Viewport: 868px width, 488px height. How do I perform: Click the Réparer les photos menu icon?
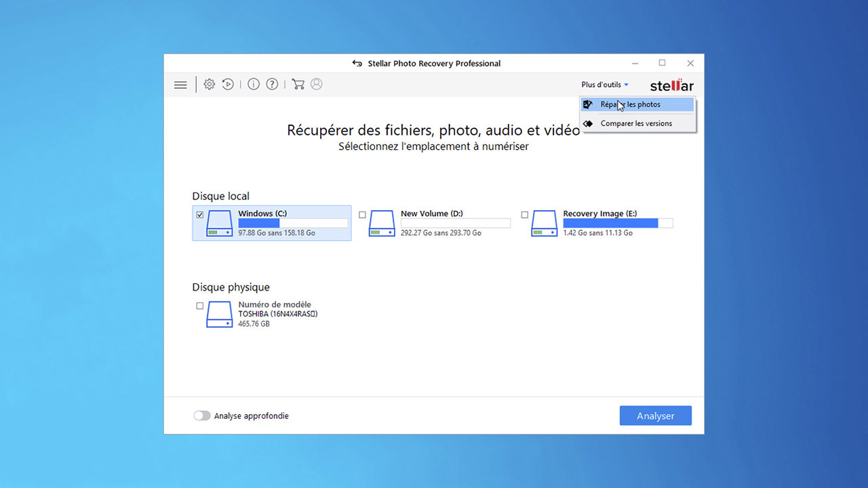(588, 104)
